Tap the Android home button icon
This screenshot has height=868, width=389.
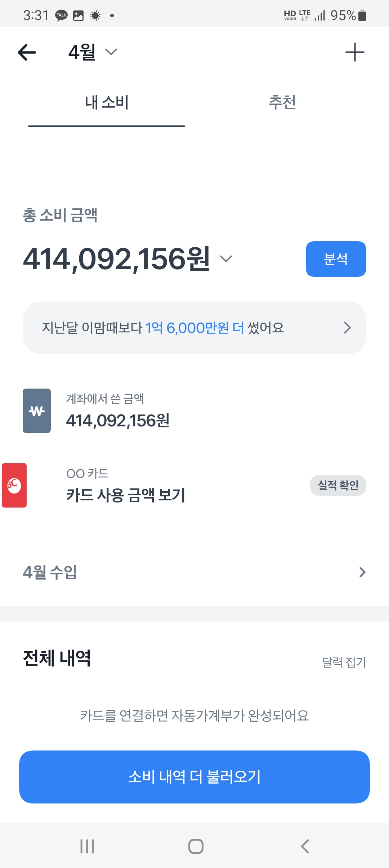click(x=196, y=846)
